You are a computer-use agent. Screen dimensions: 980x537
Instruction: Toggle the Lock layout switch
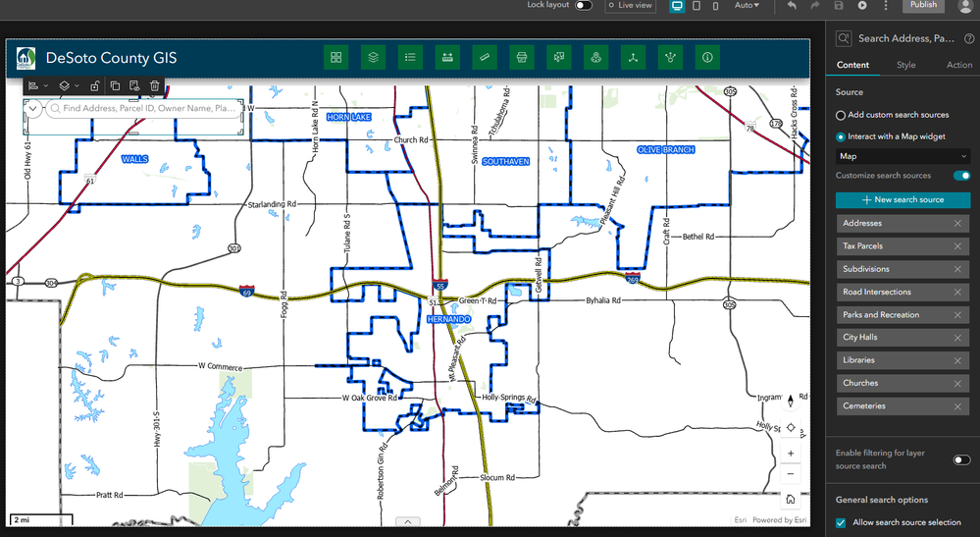coord(583,5)
